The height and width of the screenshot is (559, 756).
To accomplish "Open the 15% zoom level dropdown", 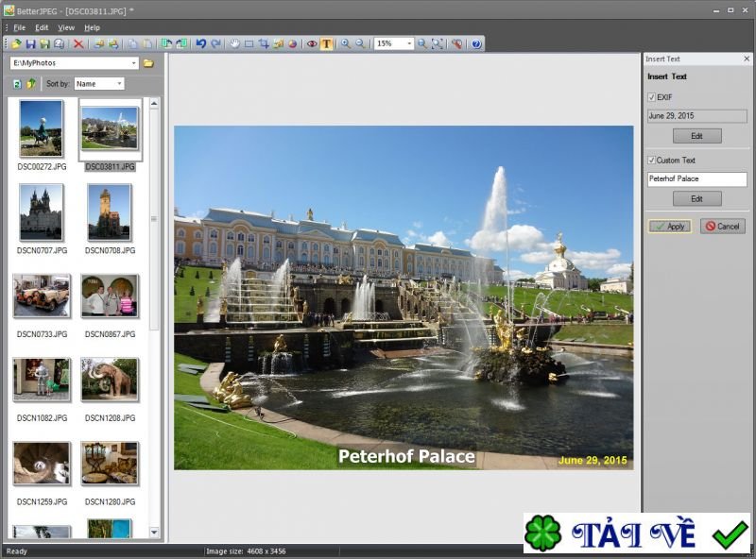I will [x=409, y=43].
